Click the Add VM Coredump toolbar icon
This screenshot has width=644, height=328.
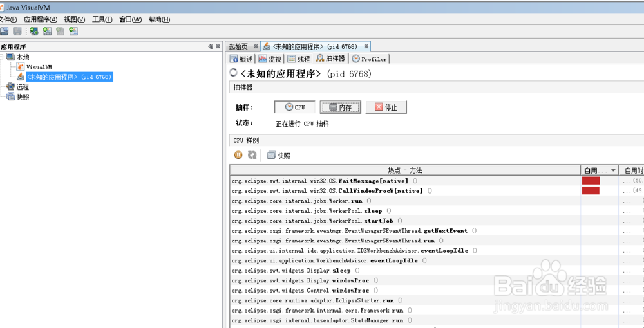click(x=61, y=31)
